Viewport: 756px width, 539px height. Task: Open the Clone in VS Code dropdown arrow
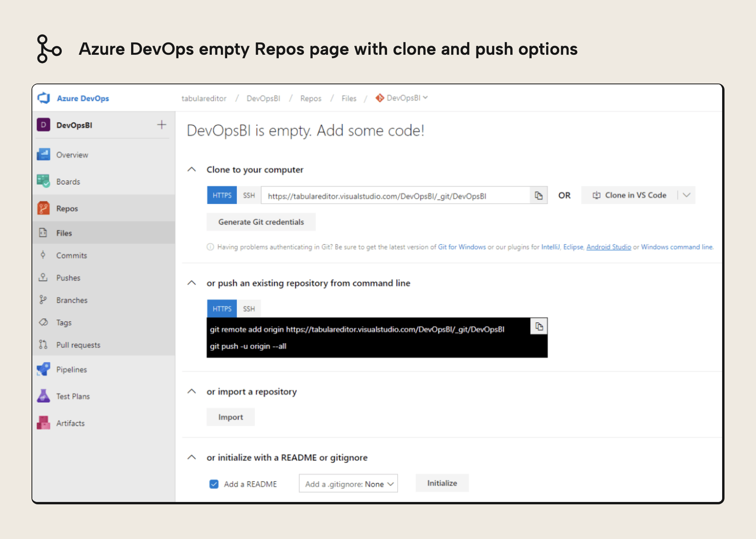pyautogui.click(x=687, y=195)
